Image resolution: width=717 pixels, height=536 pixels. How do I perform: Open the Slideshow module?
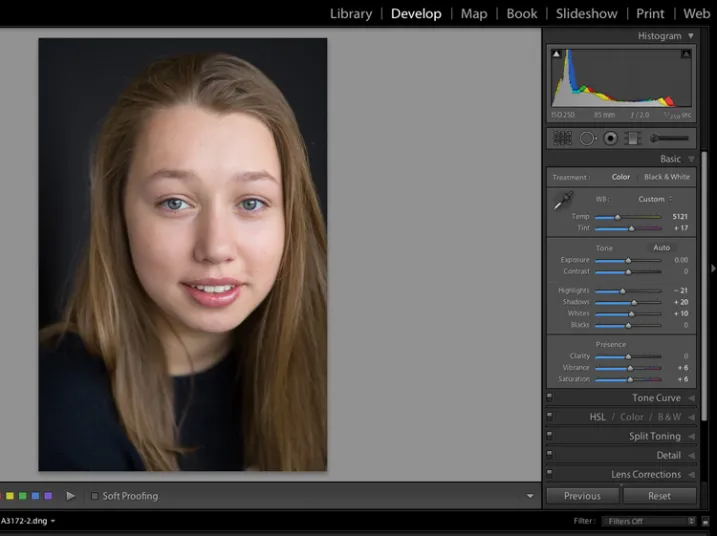[586, 14]
